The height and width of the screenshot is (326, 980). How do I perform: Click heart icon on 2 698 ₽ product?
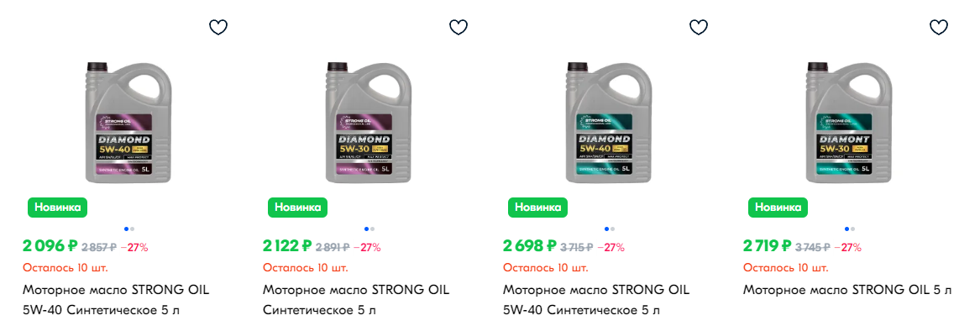(x=698, y=27)
